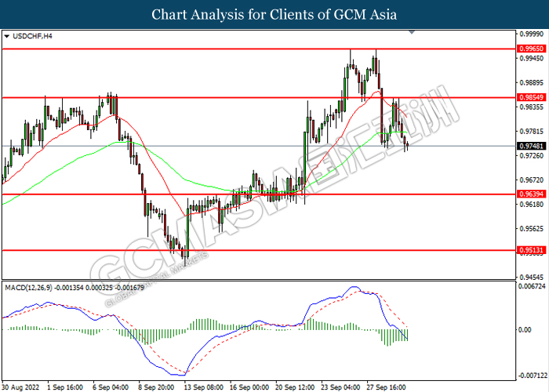
Task: Click the 0.97260 value on price axis
Action: pyautogui.click(x=532, y=155)
